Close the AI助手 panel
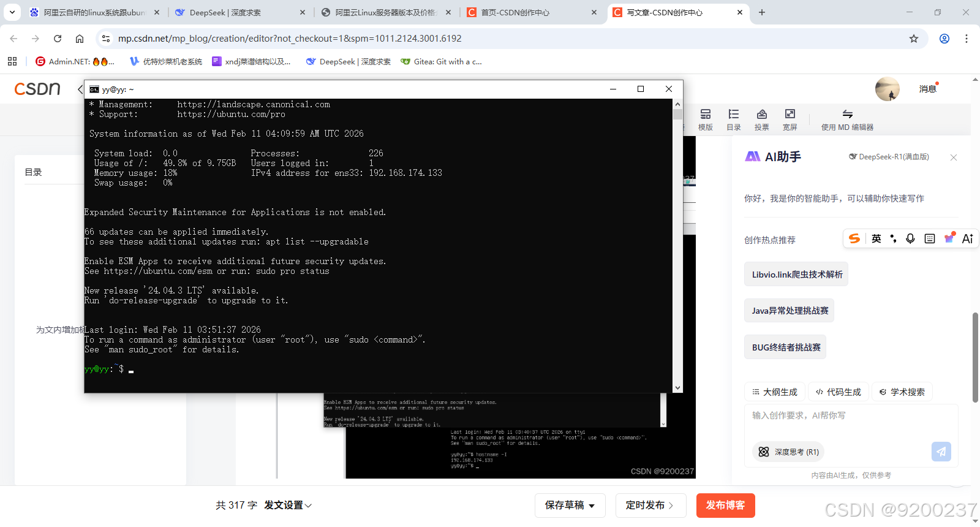Screen dimensions: 980x527 click(x=954, y=157)
